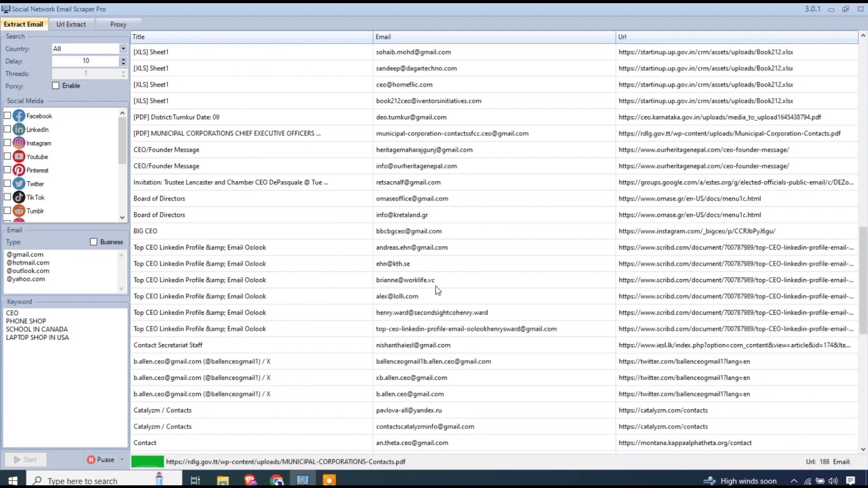Open Task View in taskbar
This screenshot has width=868, height=488.
[x=195, y=480]
